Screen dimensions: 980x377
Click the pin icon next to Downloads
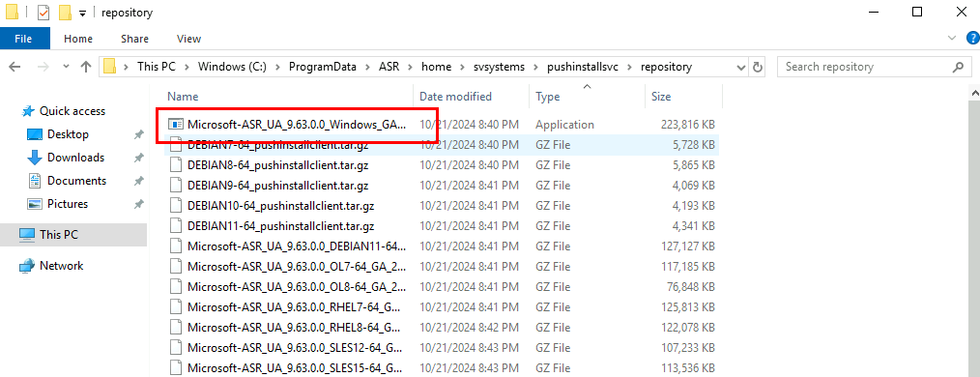point(139,158)
